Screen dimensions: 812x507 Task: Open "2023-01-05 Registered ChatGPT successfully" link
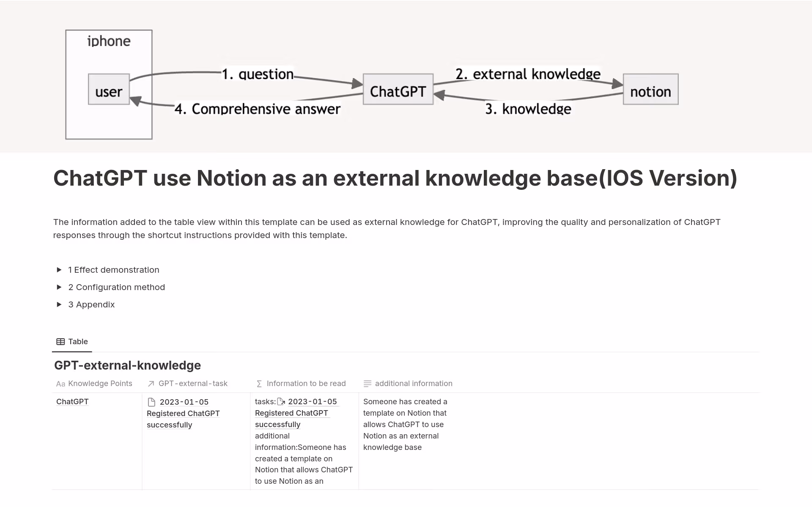click(183, 413)
